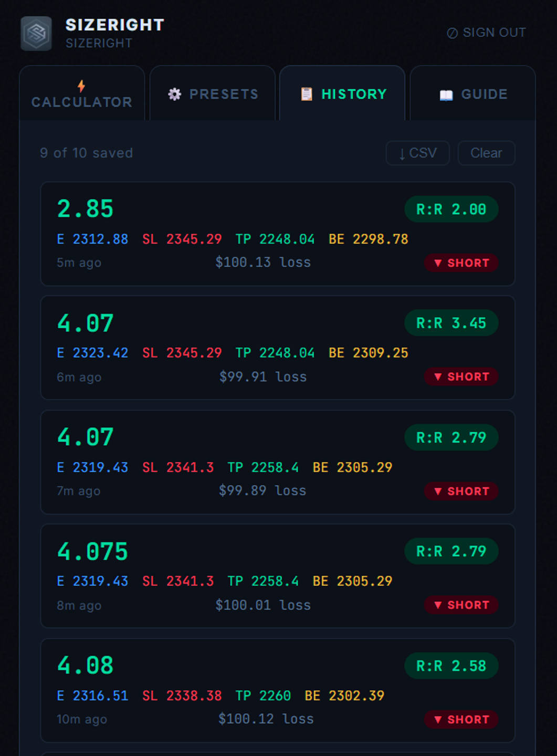Click SHORT badge on $100.12 loss card
The height and width of the screenshot is (756, 557).
point(461,719)
